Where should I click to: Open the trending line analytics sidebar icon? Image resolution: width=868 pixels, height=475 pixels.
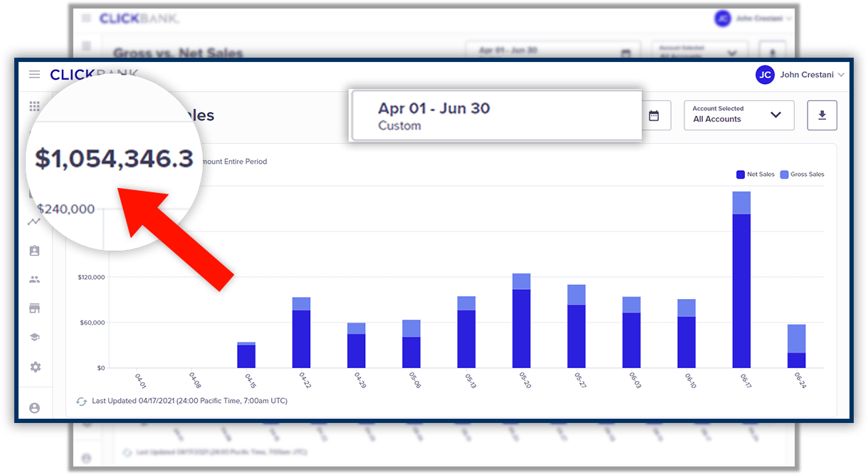click(x=34, y=221)
